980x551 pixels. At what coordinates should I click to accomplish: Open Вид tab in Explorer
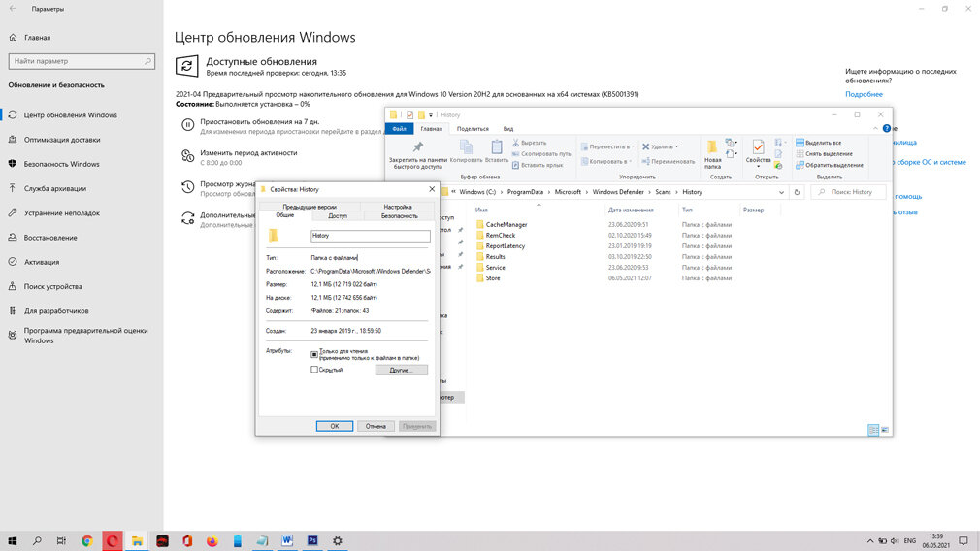click(508, 129)
